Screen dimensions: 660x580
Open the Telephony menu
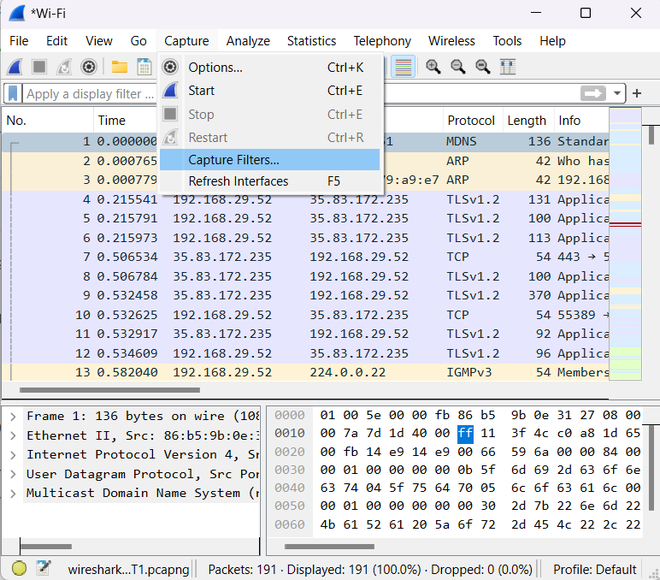(x=382, y=41)
